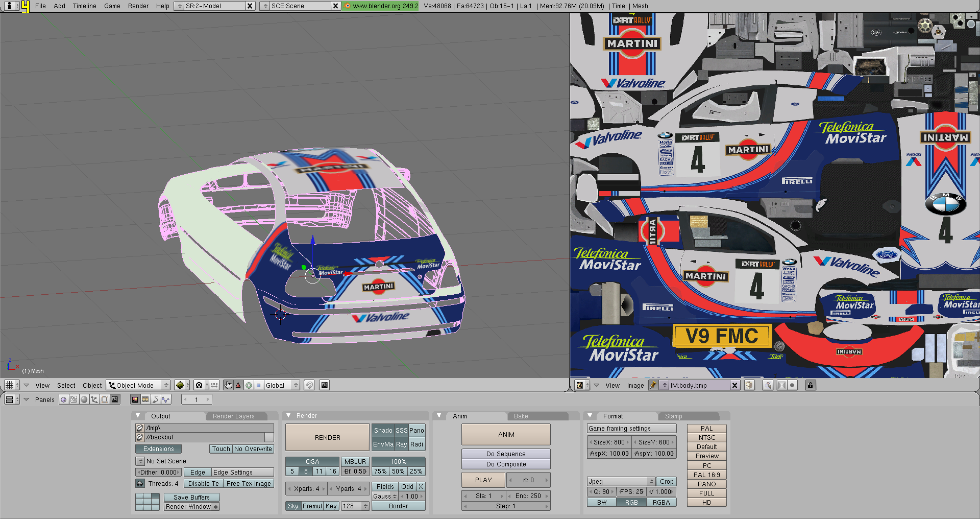Open the Anim/playback buttons sub-context icon

(155, 399)
